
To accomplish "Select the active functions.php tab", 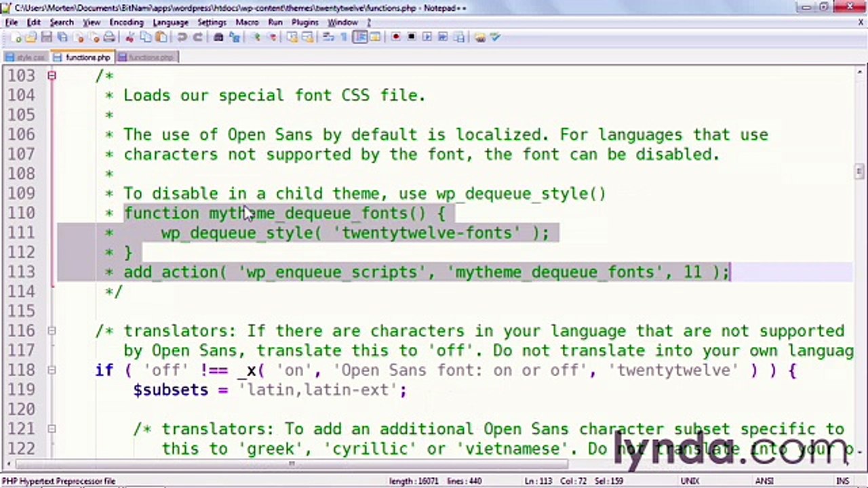I will point(83,58).
